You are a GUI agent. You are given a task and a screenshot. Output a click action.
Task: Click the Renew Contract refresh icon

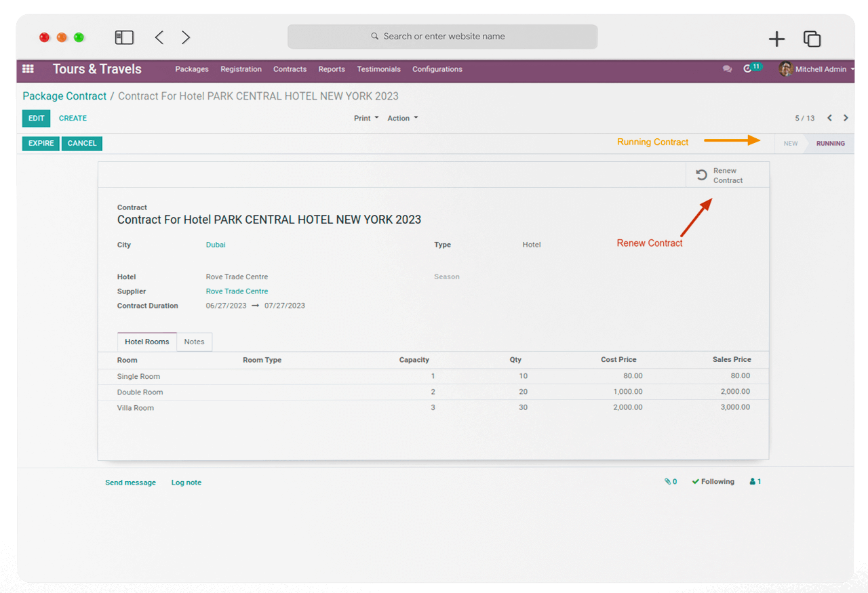702,176
